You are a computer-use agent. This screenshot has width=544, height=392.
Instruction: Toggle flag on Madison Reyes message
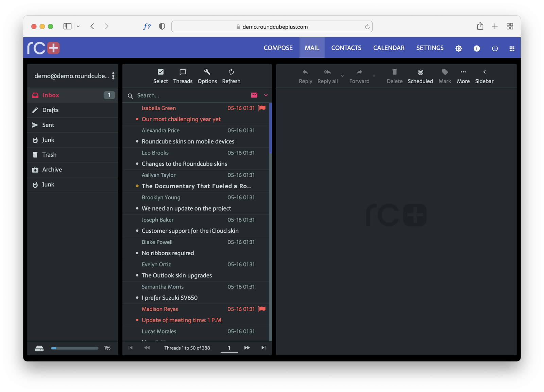[262, 309]
